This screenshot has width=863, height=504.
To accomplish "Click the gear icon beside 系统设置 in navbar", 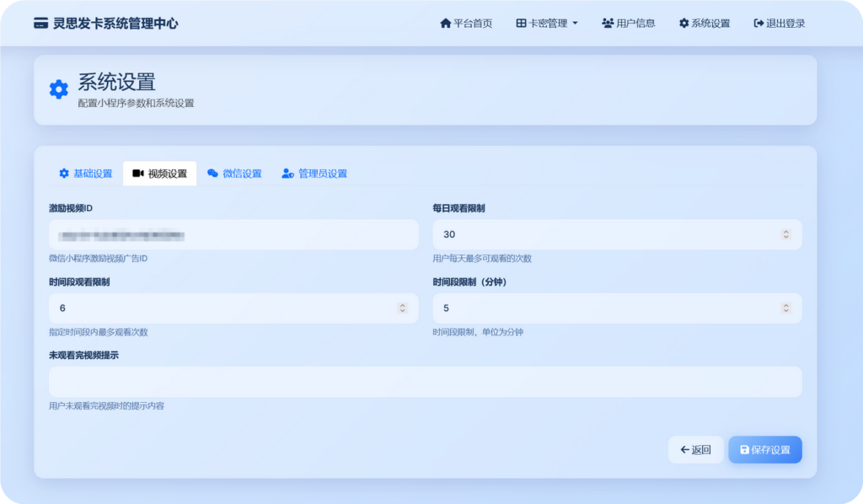I will point(683,24).
